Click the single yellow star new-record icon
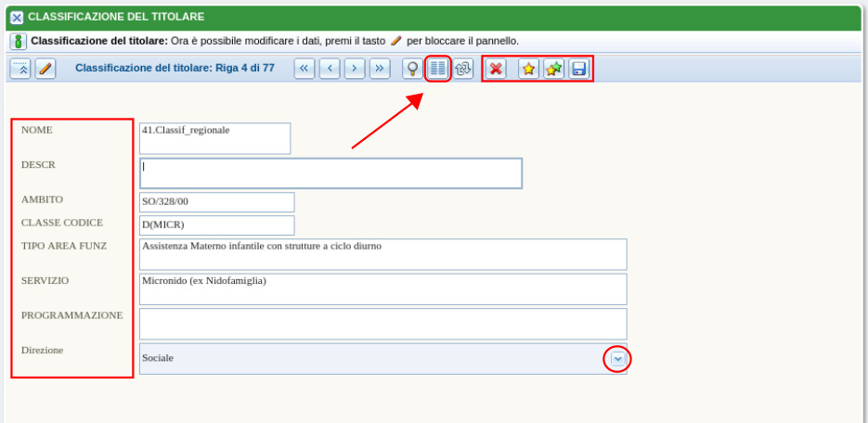Screen dimensions: 868x423 528,69
